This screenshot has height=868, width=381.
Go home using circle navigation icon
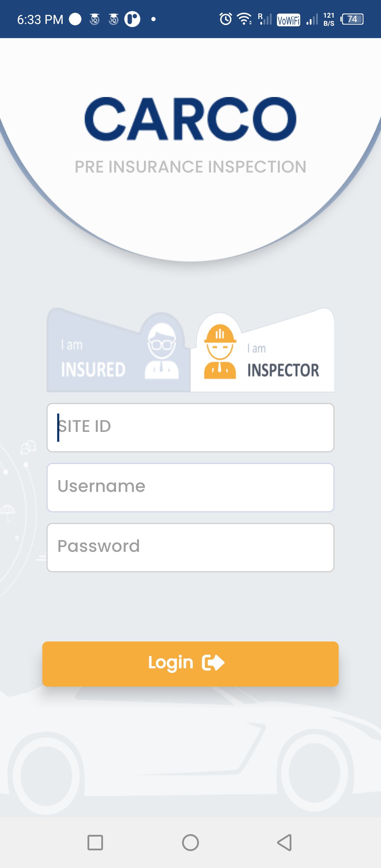coord(190,843)
